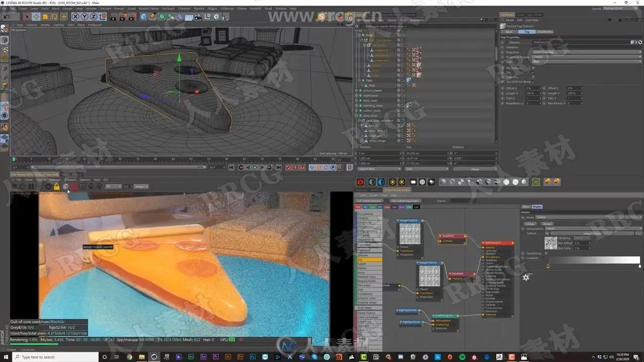Expand the nightstand object
Viewport: 644px width, 362px height.
click(x=357, y=96)
